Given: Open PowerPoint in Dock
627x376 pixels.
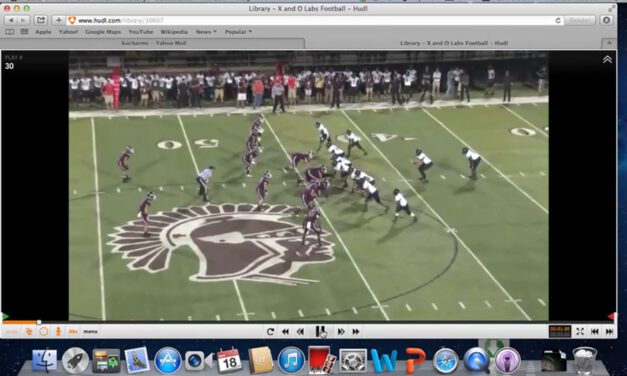Looking at the screenshot, I should 415,360.
